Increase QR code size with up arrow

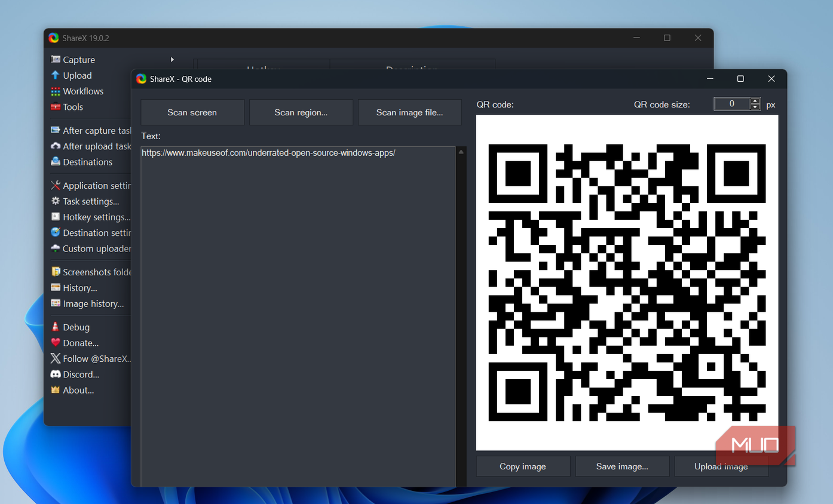[755, 101]
